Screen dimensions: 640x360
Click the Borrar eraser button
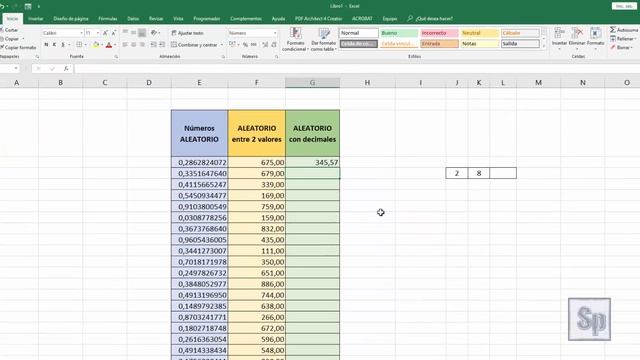[x=621, y=47]
